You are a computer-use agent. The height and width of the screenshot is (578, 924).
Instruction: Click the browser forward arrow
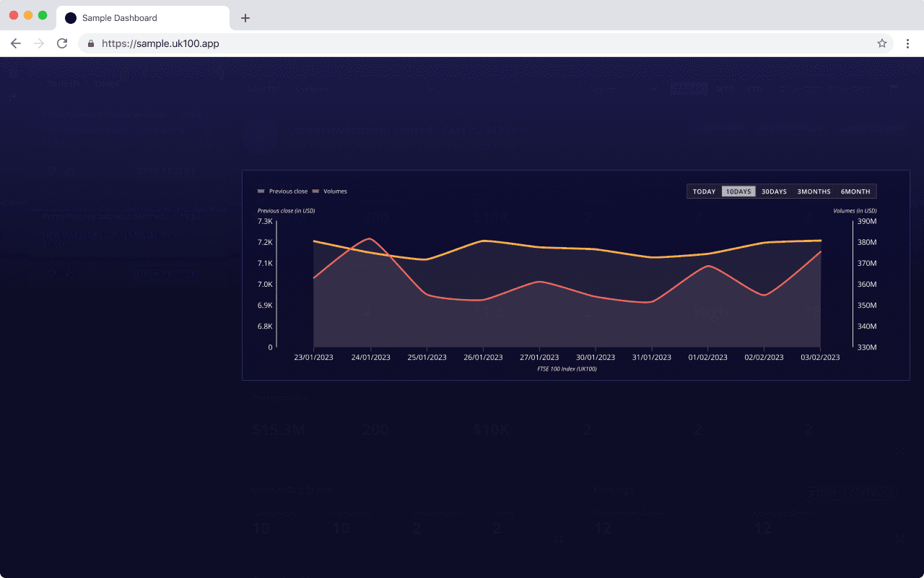coord(39,43)
